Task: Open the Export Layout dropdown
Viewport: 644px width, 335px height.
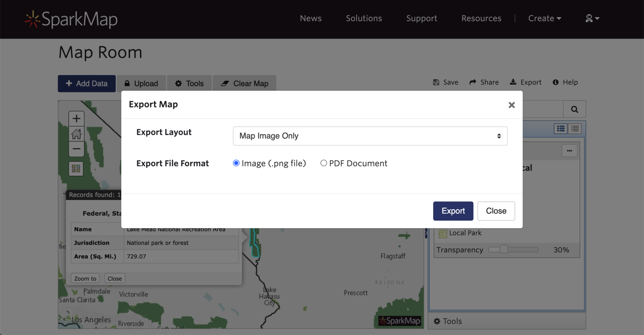Action: pyautogui.click(x=370, y=136)
